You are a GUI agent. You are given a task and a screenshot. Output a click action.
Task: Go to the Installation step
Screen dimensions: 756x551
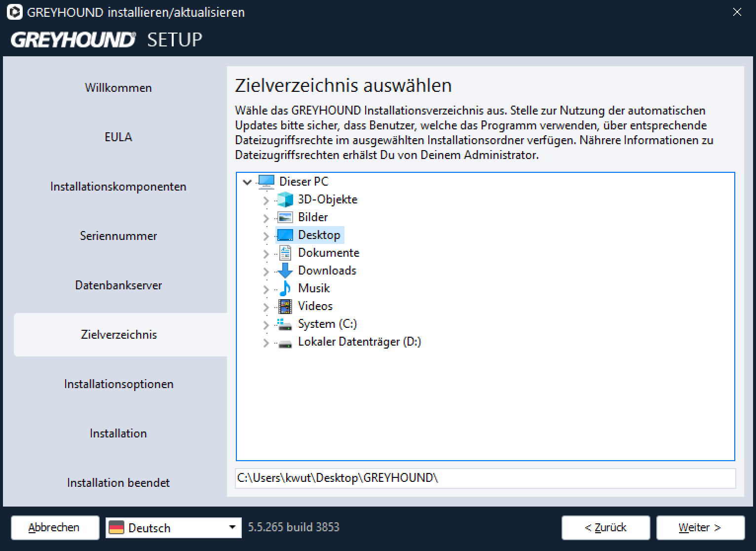[x=118, y=433]
